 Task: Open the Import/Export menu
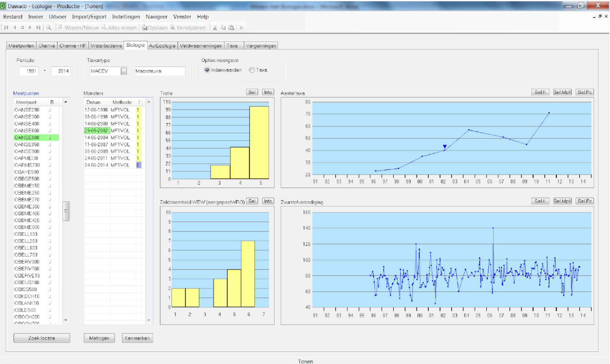click(89, 17)
